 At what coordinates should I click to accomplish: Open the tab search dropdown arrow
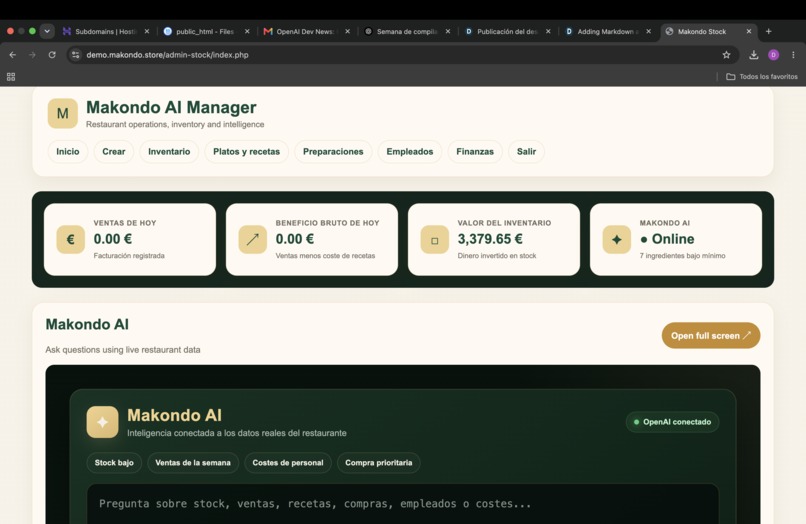[47, 31]
